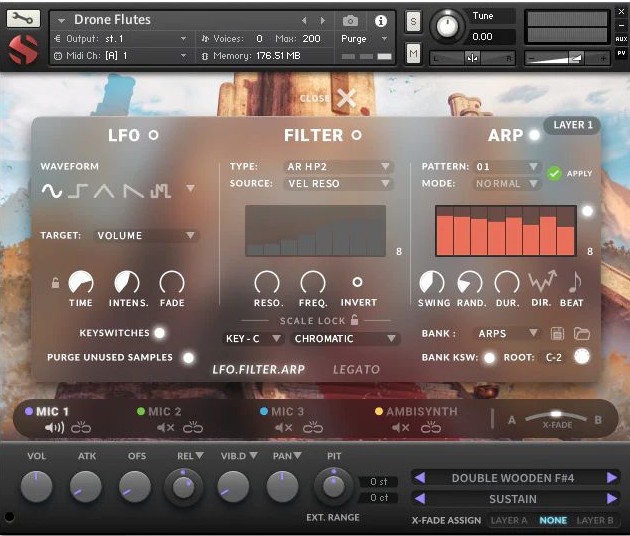630x536 pixels.
Task: Toggle the Bank KSW switch
Action: point(489,358)
